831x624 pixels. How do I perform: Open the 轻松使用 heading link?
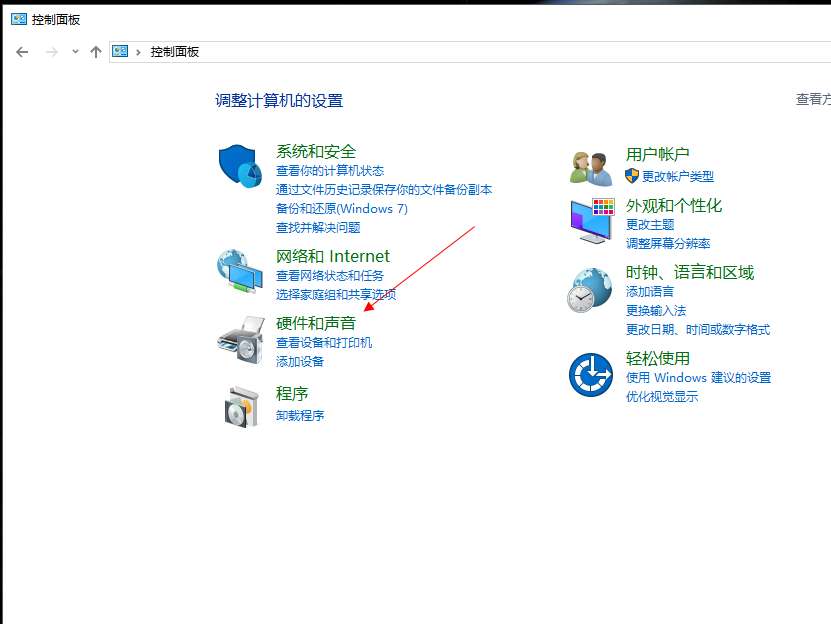point(658,358)
